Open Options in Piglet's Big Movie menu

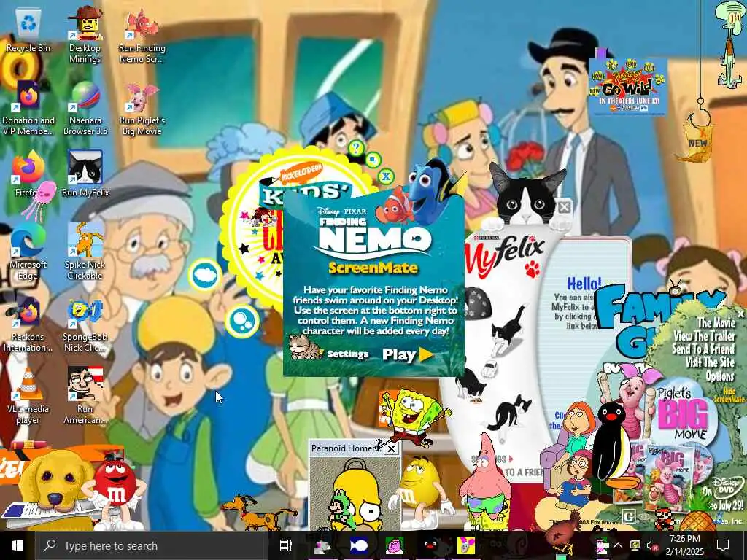point(720,376)
